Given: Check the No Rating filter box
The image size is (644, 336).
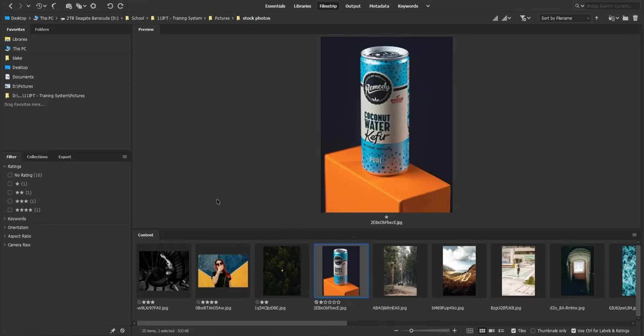Looking at the screenshot, I should [x=10, y=175].
